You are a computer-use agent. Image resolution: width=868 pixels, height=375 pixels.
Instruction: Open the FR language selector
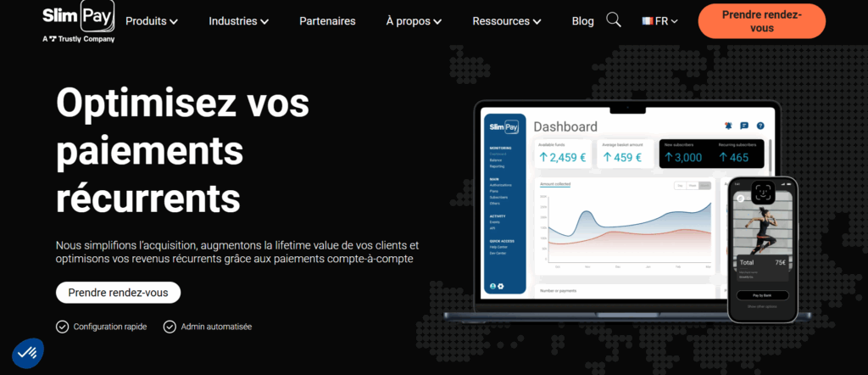pos(659,21)
